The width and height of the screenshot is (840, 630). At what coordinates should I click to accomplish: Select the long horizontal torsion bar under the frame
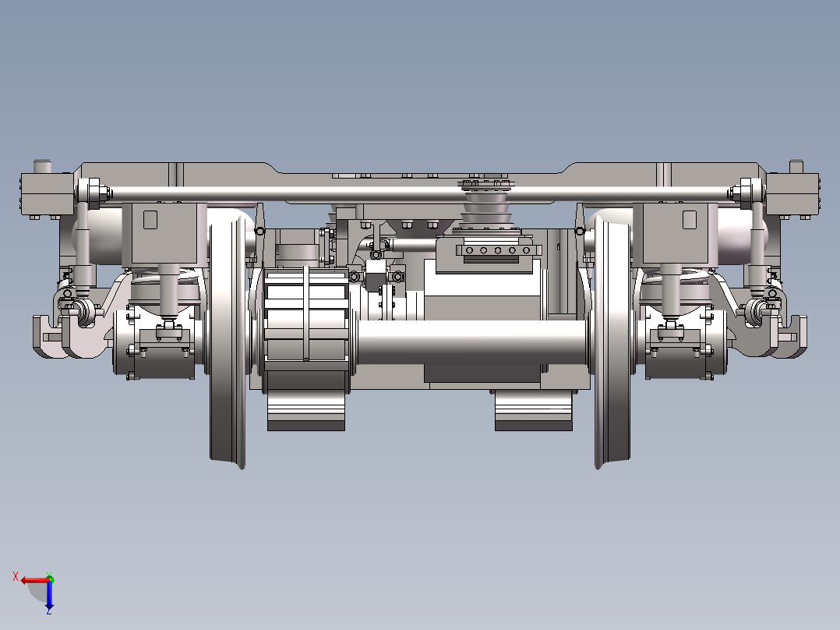[x=421, y=194]
